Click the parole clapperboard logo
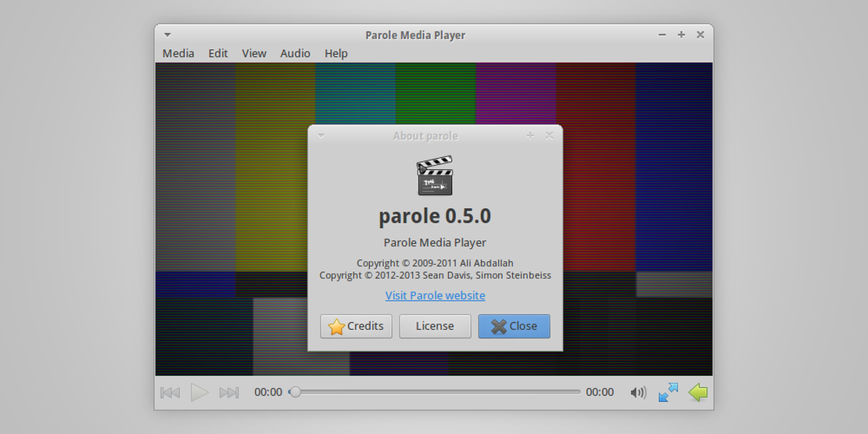The height and width of the screenshot is (434, 868). (x=435, y=175)
